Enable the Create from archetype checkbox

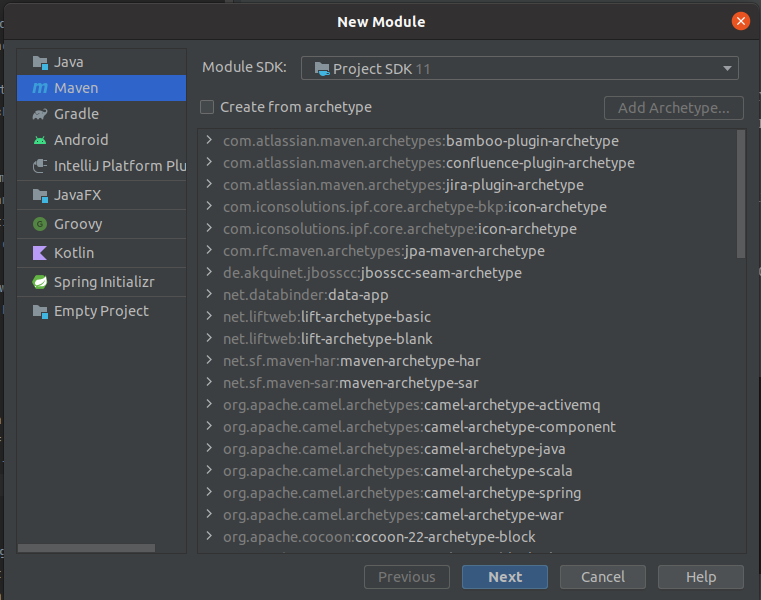pyautogui.click(x=207, y=107)
